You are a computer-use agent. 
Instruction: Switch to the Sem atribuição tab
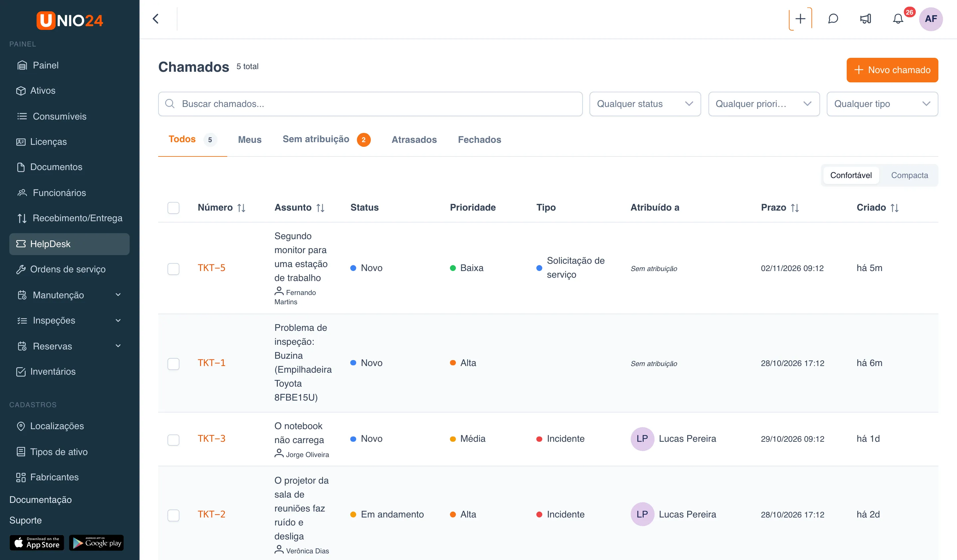tap(326, 139)
